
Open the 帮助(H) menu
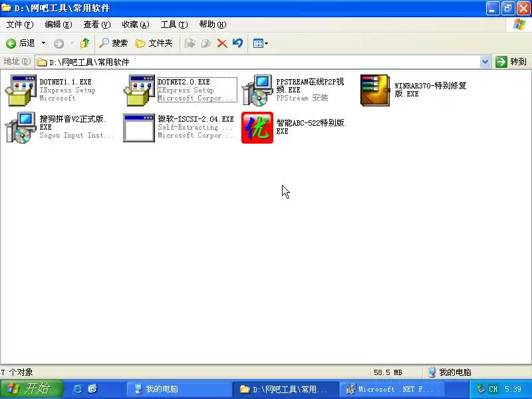pos(213,25)
